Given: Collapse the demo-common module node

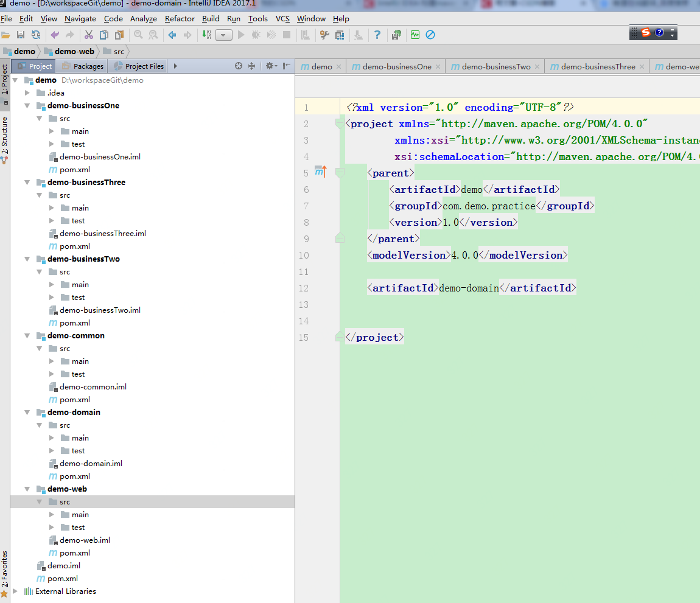Looking at the screenshot, I should (x=27, y=336).
